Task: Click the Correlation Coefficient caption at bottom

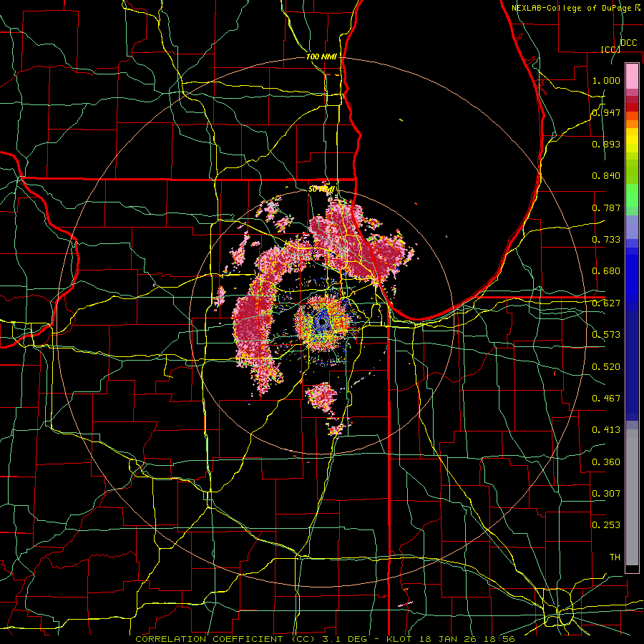Action: pyautogui.click(x=225, y=639)
